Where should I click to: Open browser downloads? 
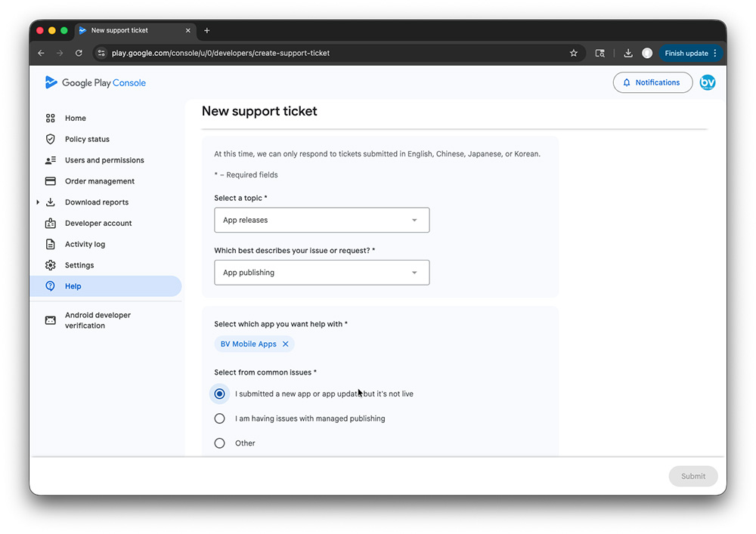[627, 53]
